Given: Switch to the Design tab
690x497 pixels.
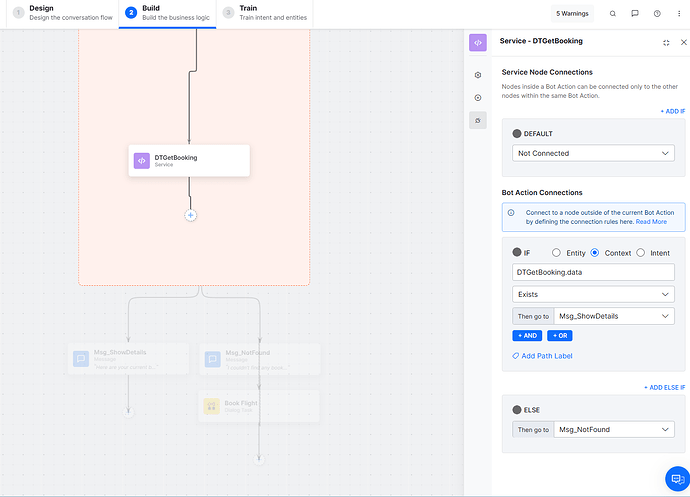Looking at the screenshot, I should [x=60, y=13].
